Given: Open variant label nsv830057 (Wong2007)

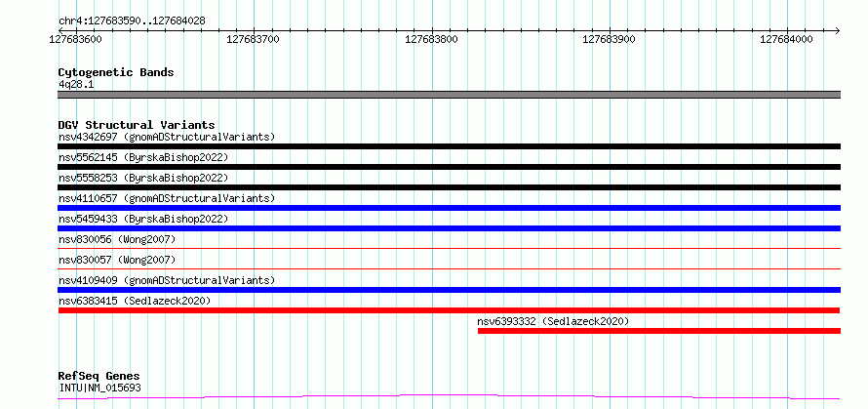Looking at the screenshot, I should pos(117,260).
